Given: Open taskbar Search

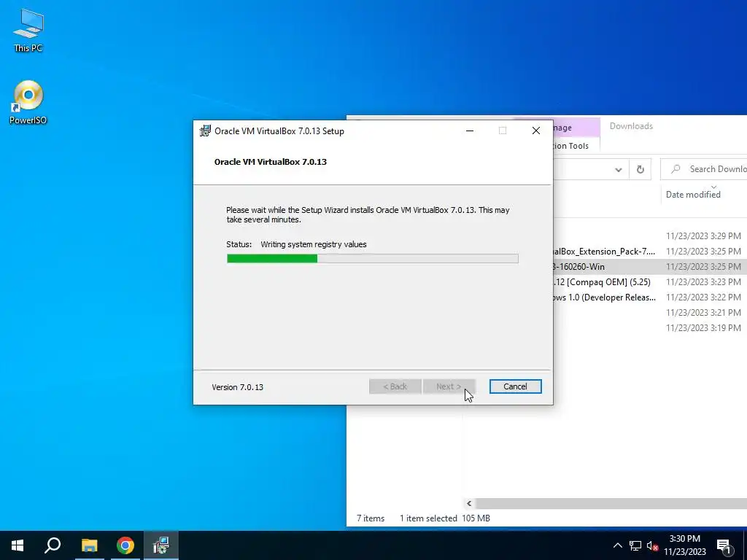Looking at the screenshot, I should coord(53,545).
